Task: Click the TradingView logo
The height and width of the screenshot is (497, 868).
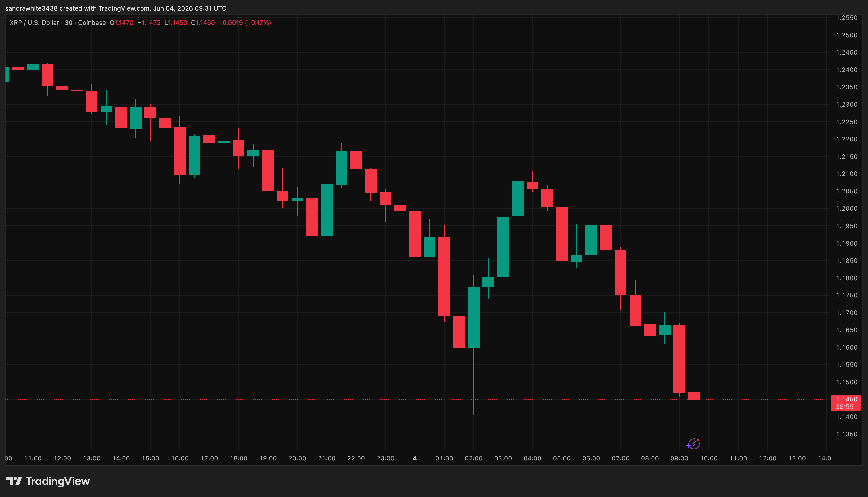Action: [48, 481]
